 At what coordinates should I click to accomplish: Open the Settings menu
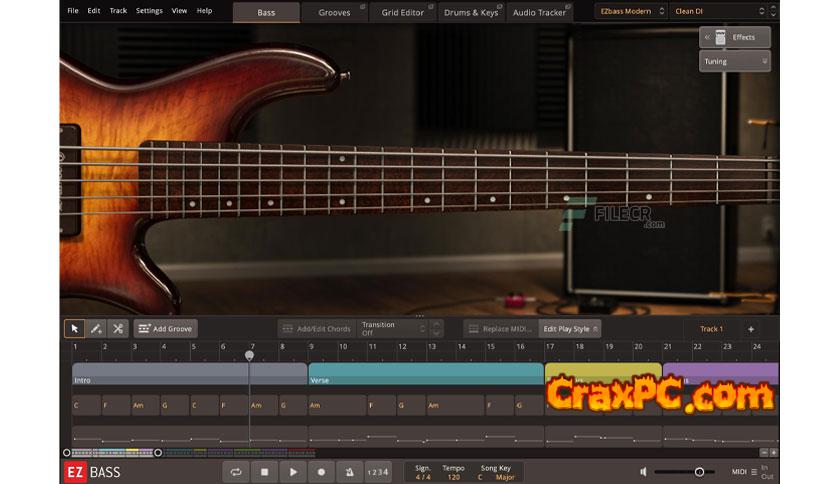(x=149, y=11)
